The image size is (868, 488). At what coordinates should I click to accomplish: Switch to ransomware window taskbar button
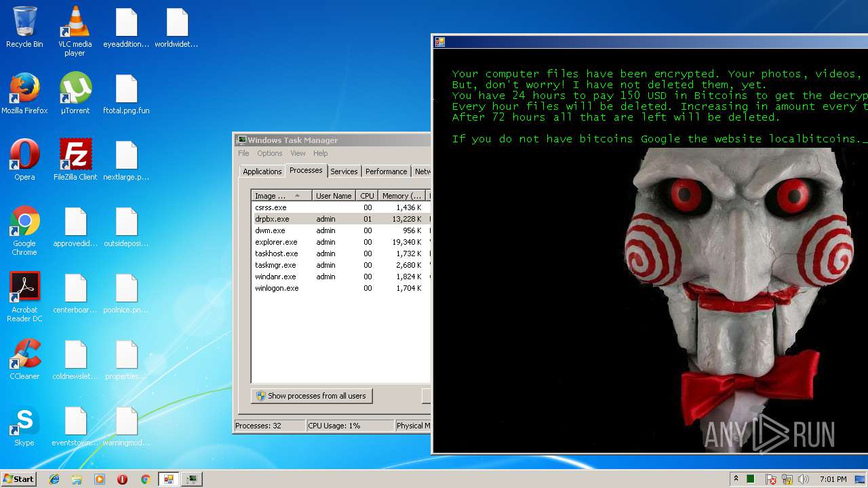168,479
